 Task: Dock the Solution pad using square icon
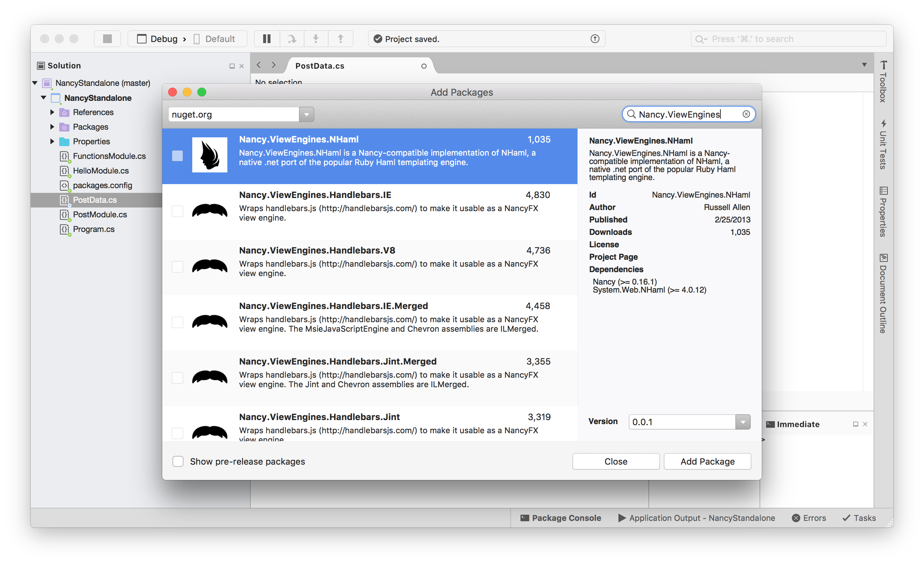[232, 66]
